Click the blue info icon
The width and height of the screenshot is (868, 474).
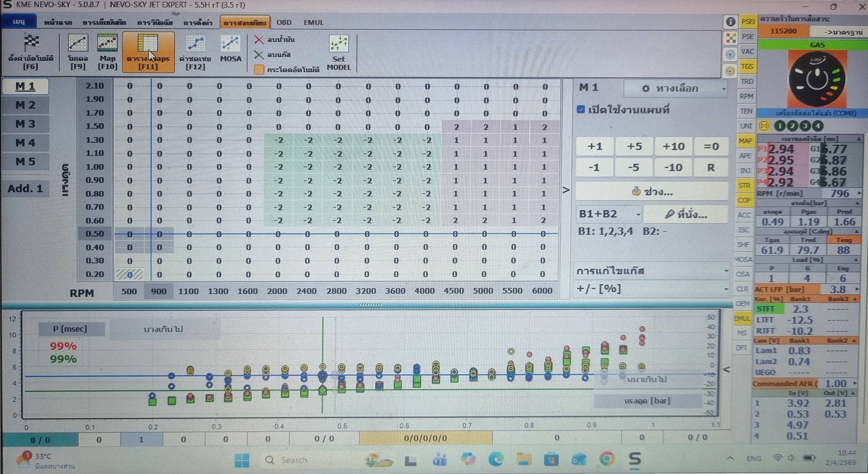(x=730, y=22)
